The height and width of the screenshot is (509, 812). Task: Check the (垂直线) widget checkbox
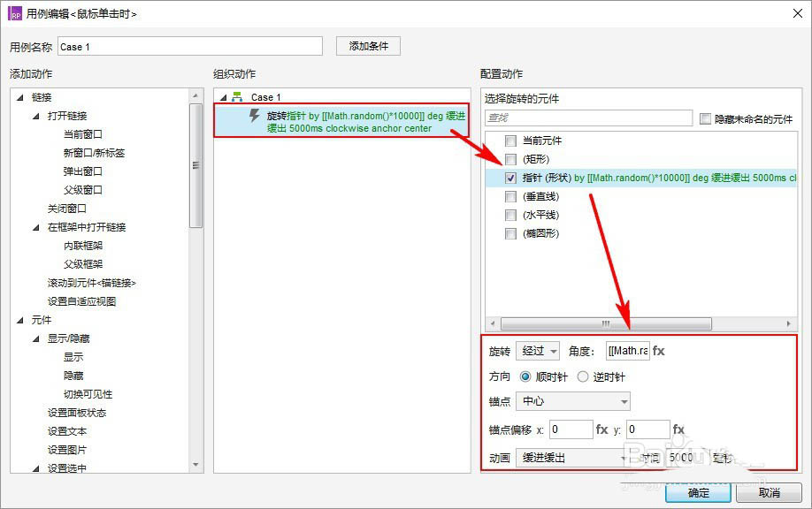(x=510, y=196)
